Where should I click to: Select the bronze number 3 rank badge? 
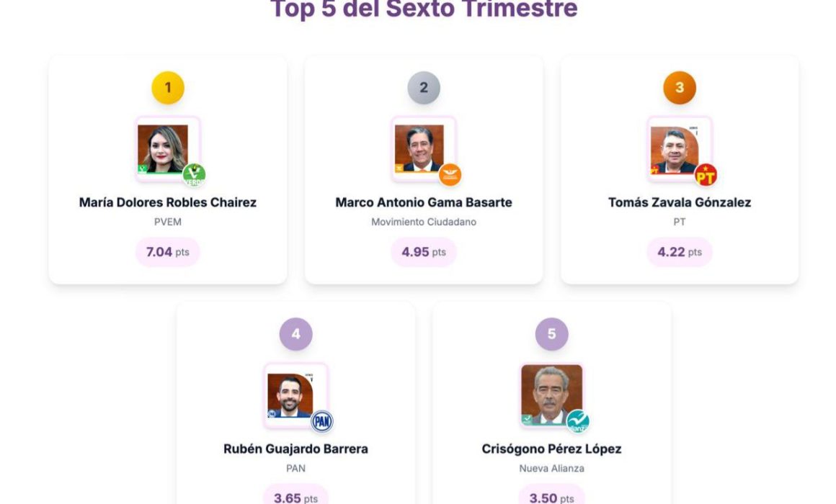pos(680,88)
